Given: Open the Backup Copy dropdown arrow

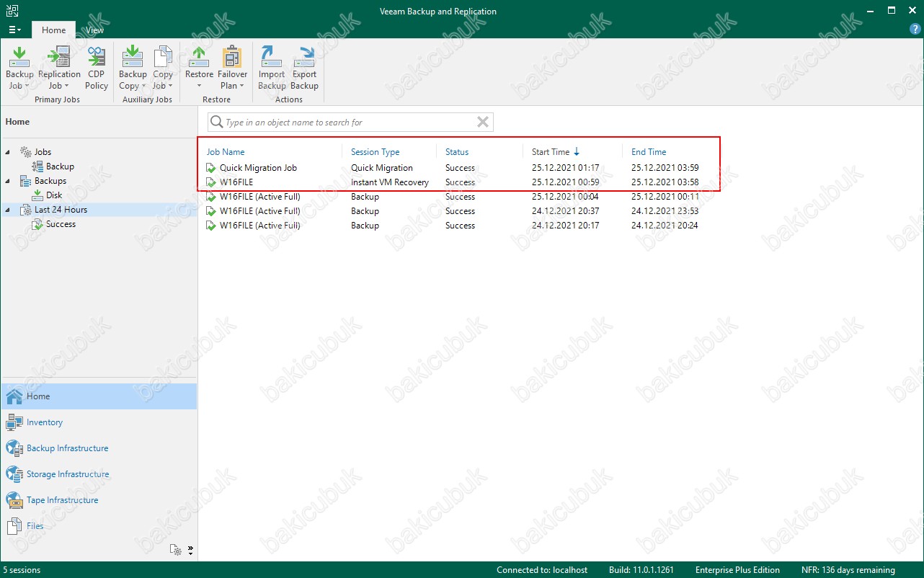Looking at the screenshot, I should pos(143,86).
